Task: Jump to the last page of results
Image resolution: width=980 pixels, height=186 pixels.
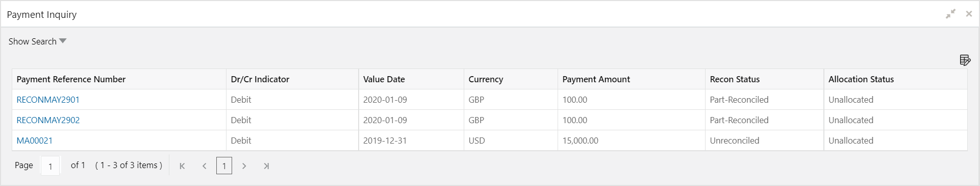Action: pyautogui.click(x=266, y=166)
